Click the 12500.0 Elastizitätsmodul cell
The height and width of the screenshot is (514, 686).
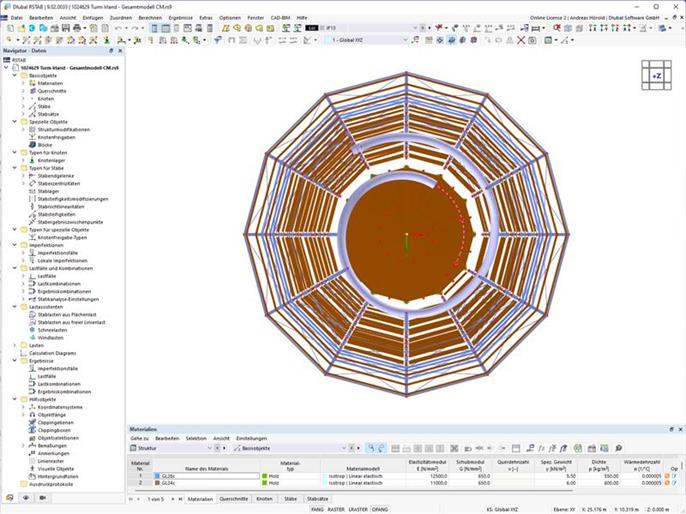427,476
